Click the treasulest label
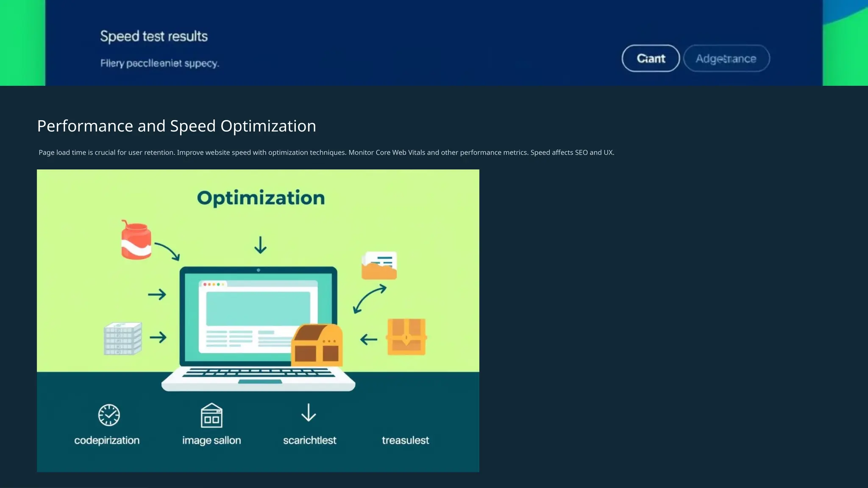The height and width of the screenshot is (488, 868). pos(405,441)
